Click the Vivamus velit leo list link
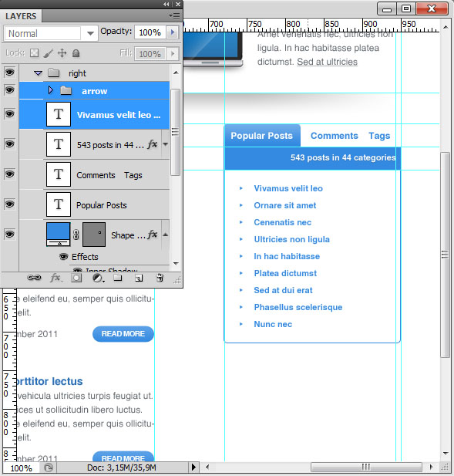 coord(288,188)
